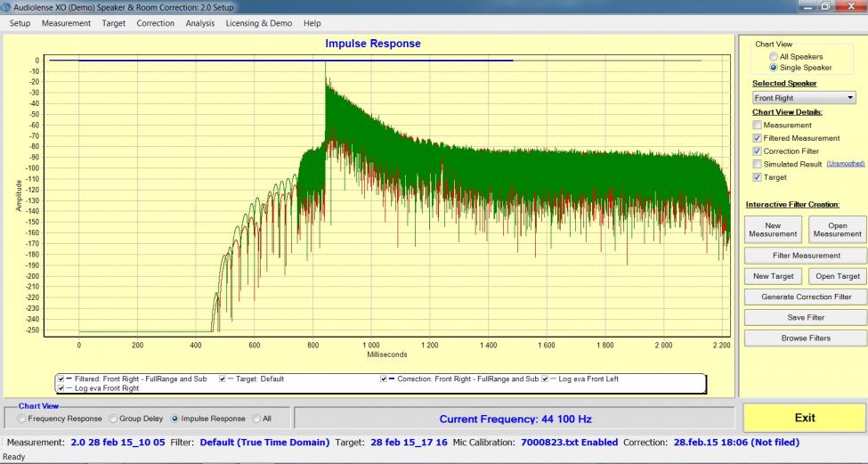The width and height of the screenshot is (868, 464).
Task: Enable the Measurement checkbox
Action: click(x=757, y=126)
